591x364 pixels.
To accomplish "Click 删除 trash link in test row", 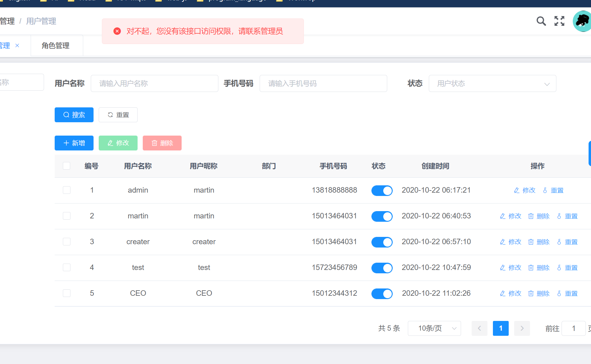I will 539,268.
